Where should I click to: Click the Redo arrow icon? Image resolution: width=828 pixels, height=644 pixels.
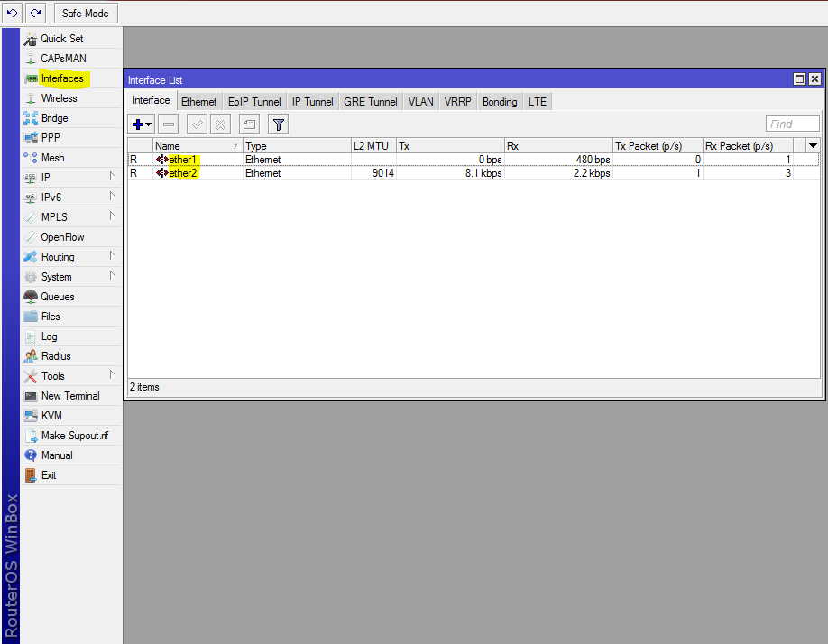(35, 14)
